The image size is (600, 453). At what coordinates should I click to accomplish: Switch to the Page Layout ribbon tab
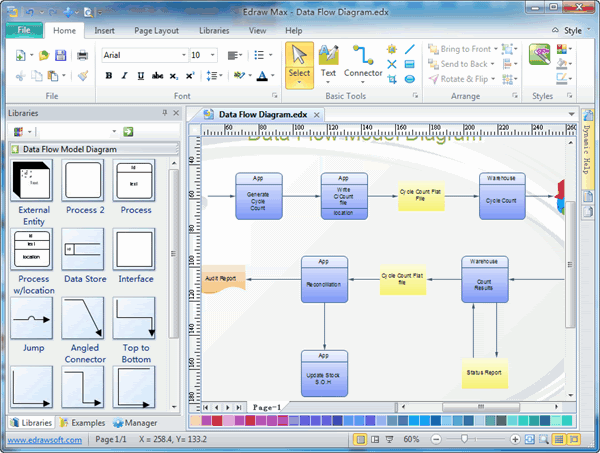click(x=156, y=31)
